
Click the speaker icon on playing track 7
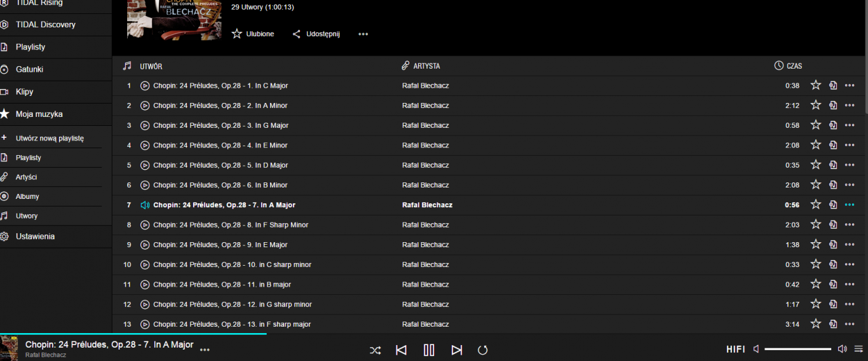145,205
